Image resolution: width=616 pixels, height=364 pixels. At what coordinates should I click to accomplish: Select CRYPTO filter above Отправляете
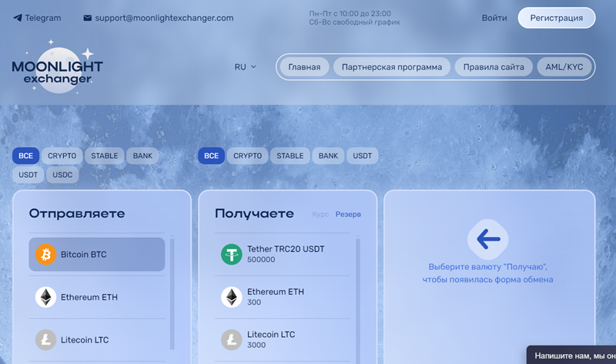point(62,156)
